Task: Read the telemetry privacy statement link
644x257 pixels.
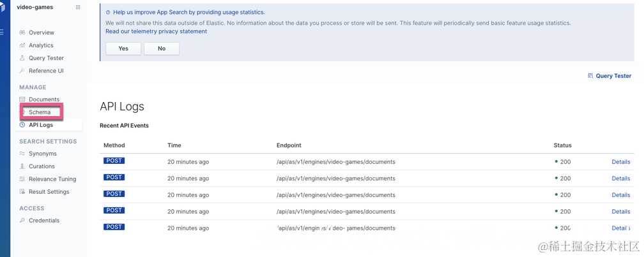Action: tap(156, 31)
